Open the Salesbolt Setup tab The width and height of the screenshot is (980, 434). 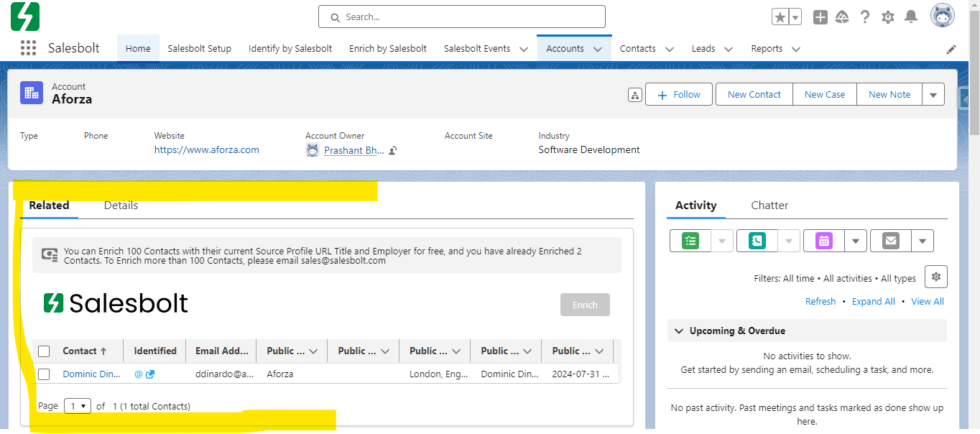click(x=200, y=49)
